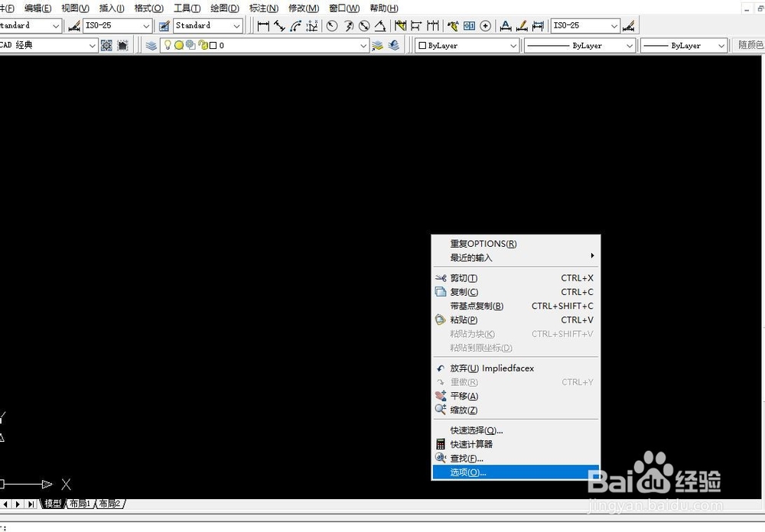The height and width of the screenshot is (532, 765).
Task: Open the 工具(T) menu
Action: pyautogui.click(x=187, y=8)
